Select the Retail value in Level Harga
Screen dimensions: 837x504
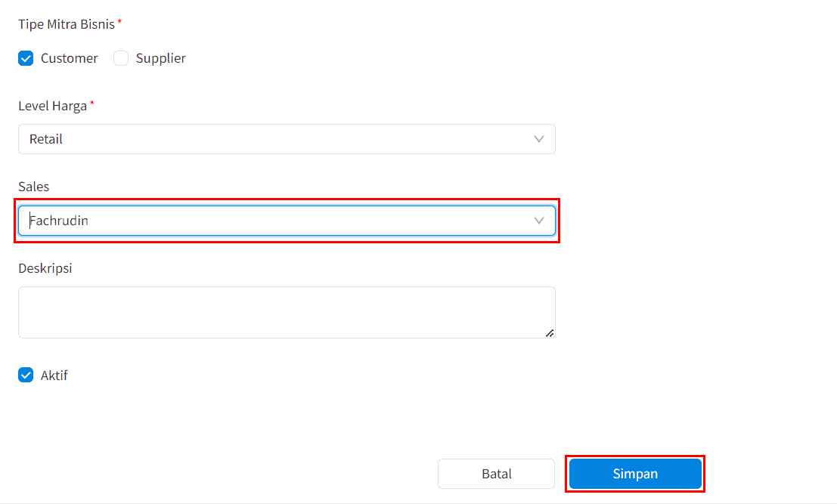46,139
